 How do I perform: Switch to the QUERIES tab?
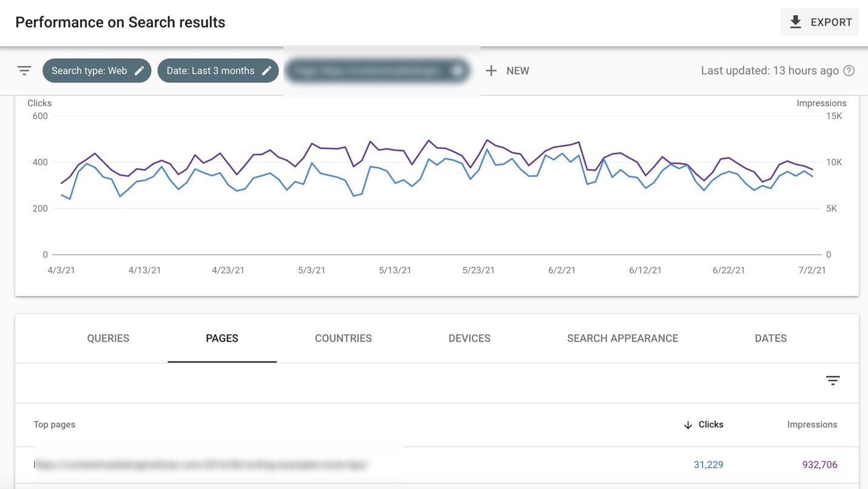click(108, 339)
